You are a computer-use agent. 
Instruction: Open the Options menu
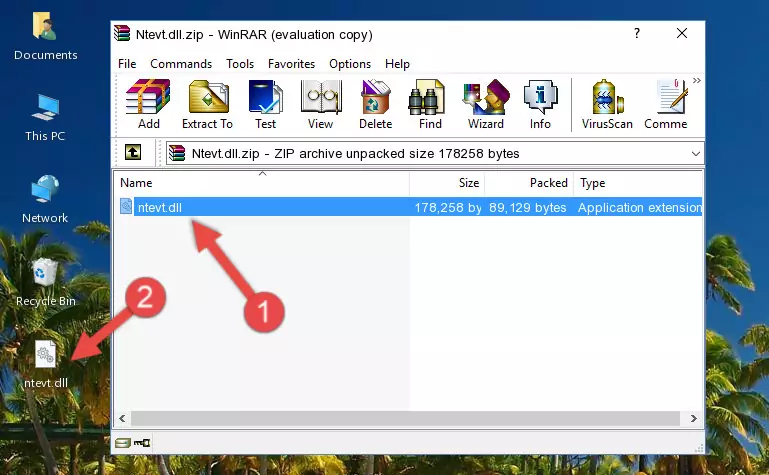click(x=350, y=64)
